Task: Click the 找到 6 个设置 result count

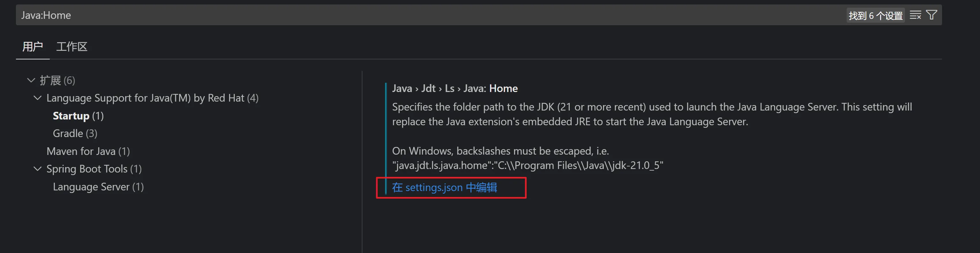Action: coord(875,16)
